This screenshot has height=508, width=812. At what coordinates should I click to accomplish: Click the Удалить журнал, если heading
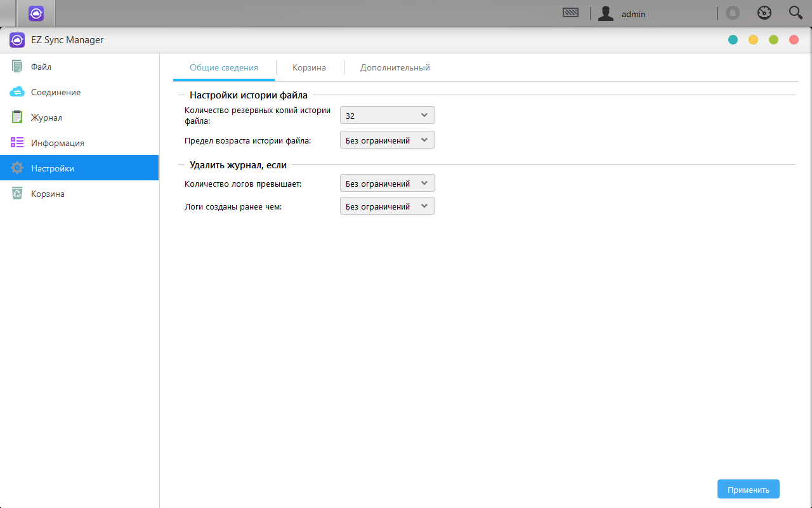pos(238,165)
